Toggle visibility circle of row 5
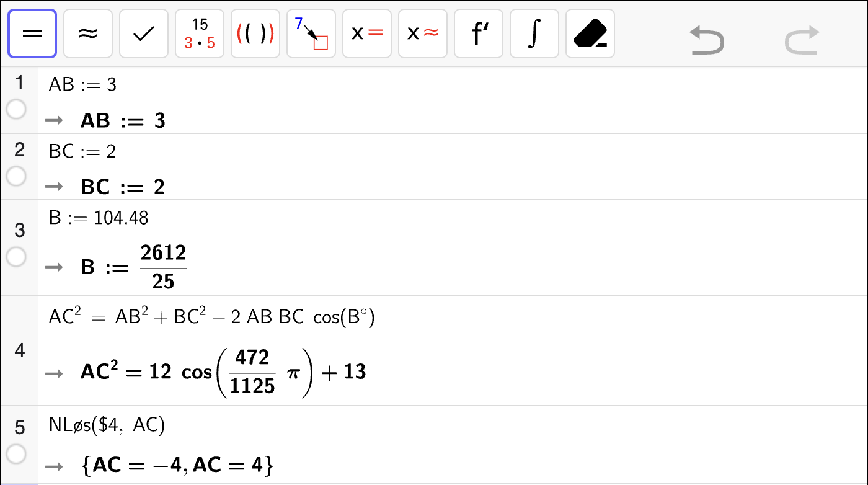Viewport: 868px width, 485px height. pos(16,454)
